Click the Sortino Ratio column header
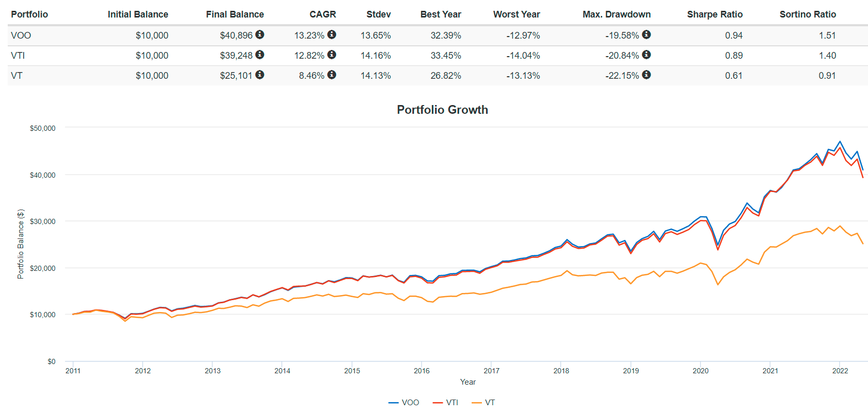 click(x=807, y=14)
